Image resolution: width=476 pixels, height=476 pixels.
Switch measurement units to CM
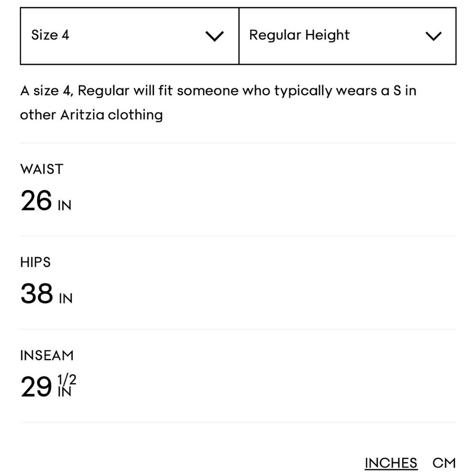click(445, 462)
